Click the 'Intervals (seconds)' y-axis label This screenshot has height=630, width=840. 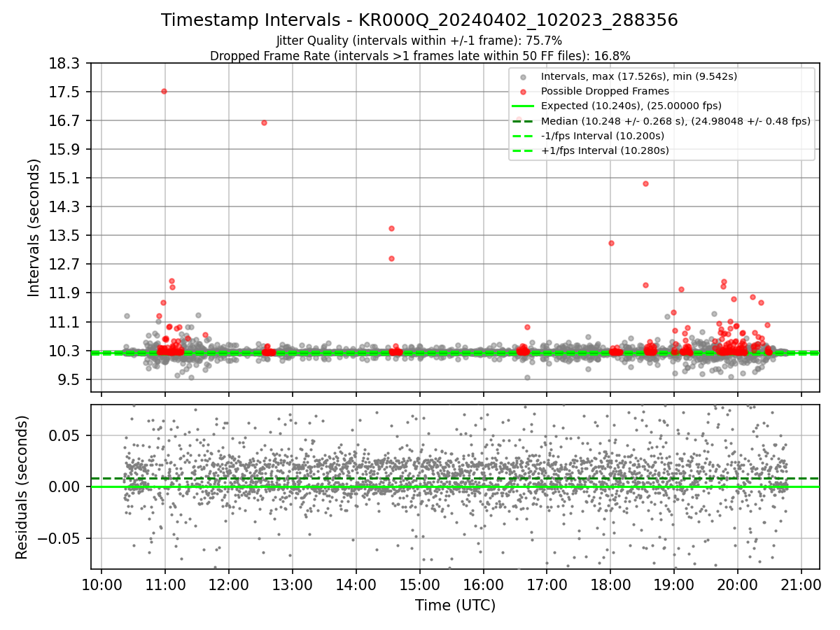[34, 227]
